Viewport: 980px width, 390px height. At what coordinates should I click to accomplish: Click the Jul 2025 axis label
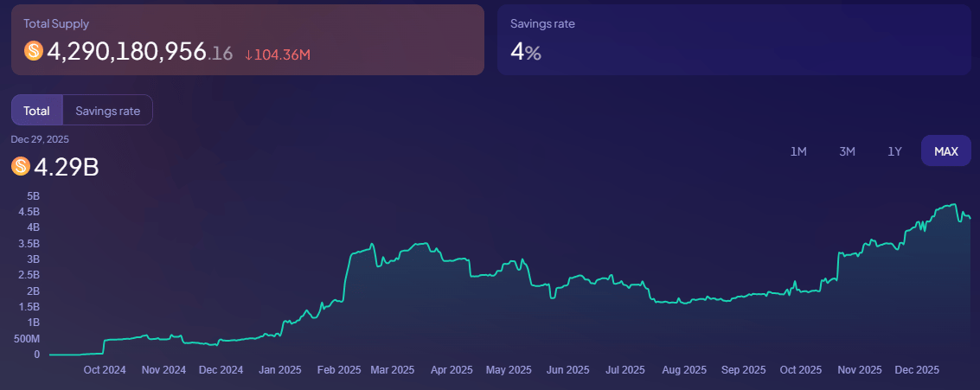pyautogui.click(x=625, y=370)
